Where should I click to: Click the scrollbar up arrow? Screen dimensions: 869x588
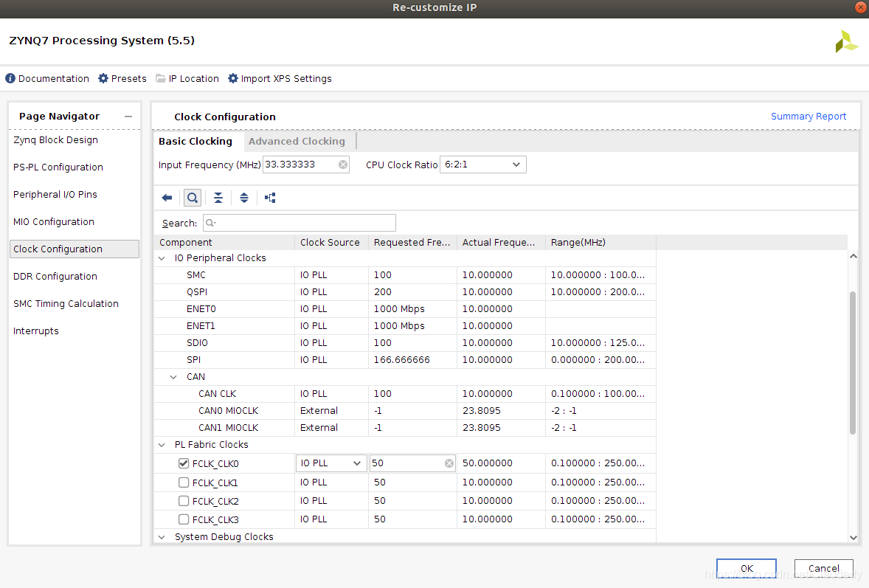pyautogui.click(x=853, y=256)
